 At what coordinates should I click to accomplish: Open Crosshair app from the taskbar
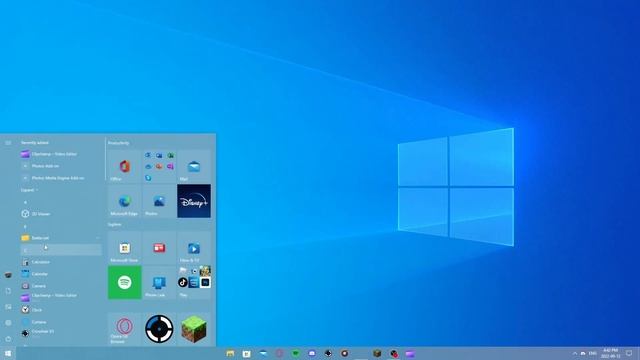329,353
